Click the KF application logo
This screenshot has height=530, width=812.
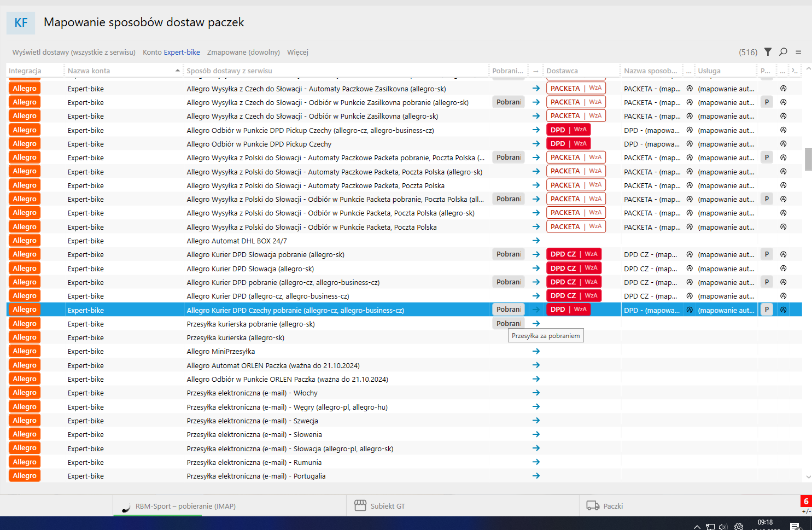pos(21,23)
